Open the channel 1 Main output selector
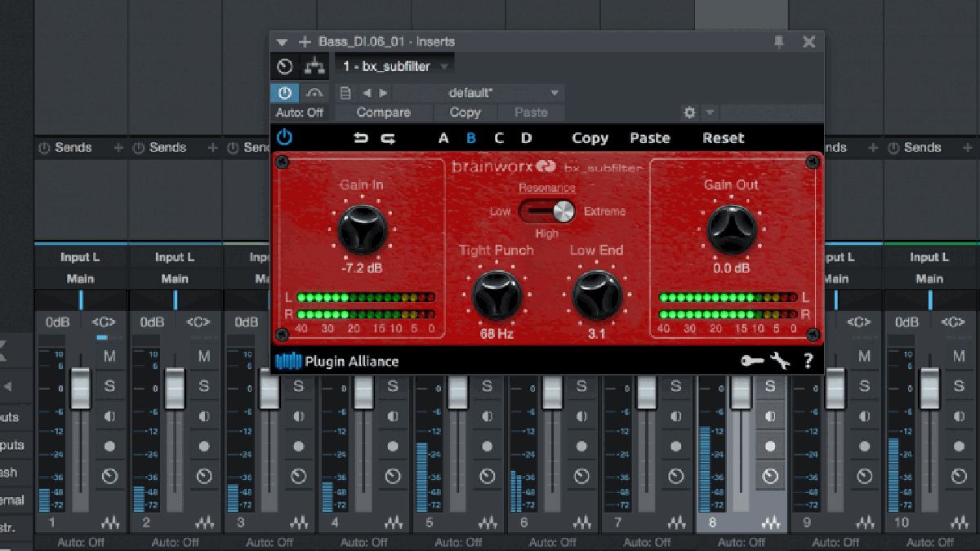 [x=81, y=278]
